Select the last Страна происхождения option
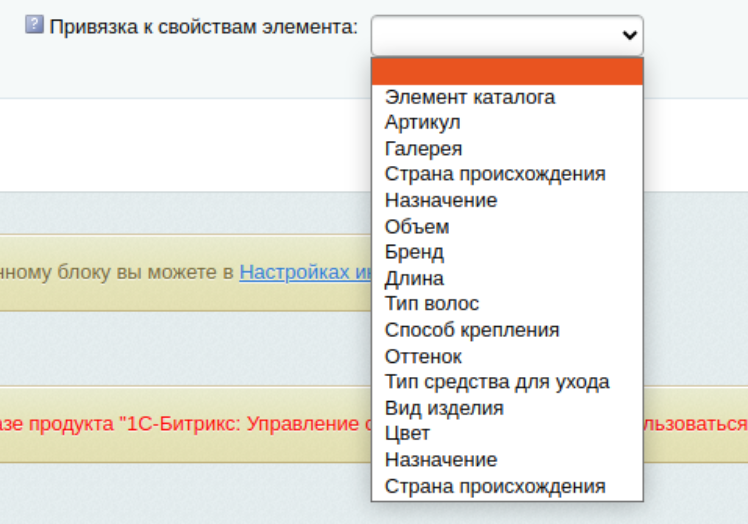748x524 pixels. 507,486
